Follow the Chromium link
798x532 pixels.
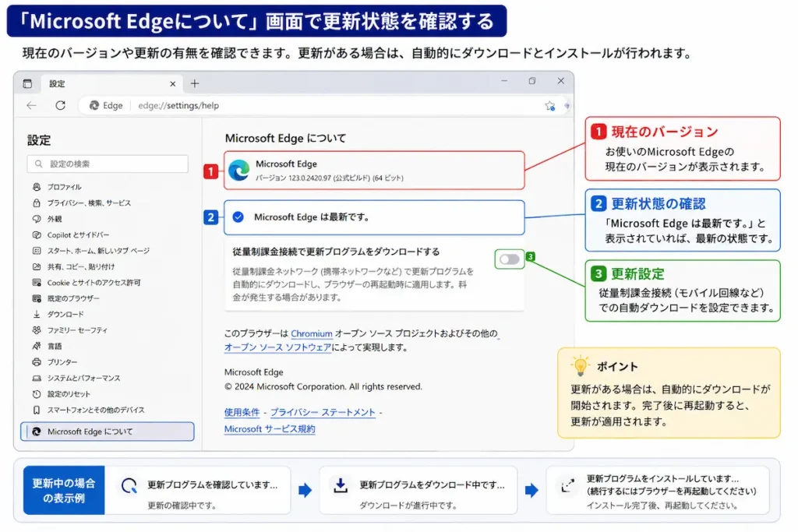(312, 333)
